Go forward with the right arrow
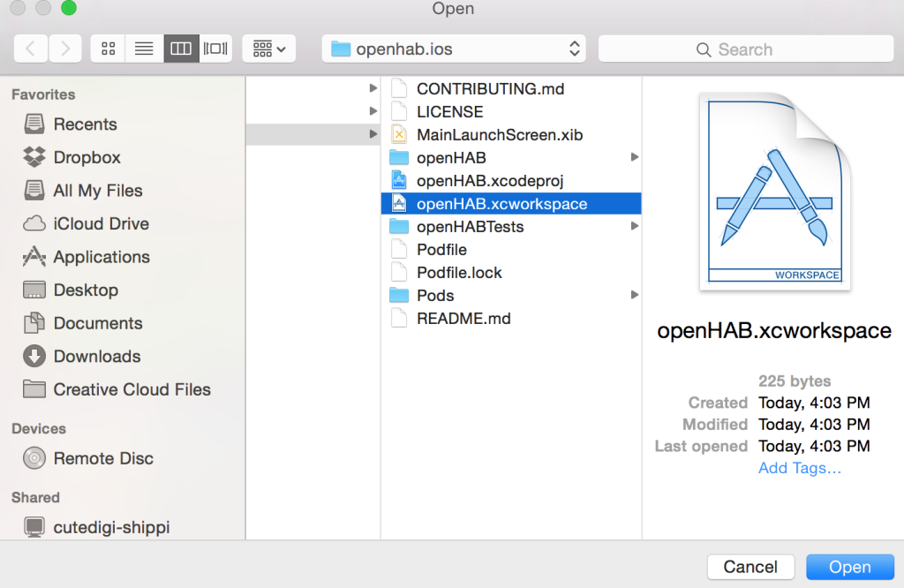The height and width of the screenshot is (588, 904). [x=65, y=49]
